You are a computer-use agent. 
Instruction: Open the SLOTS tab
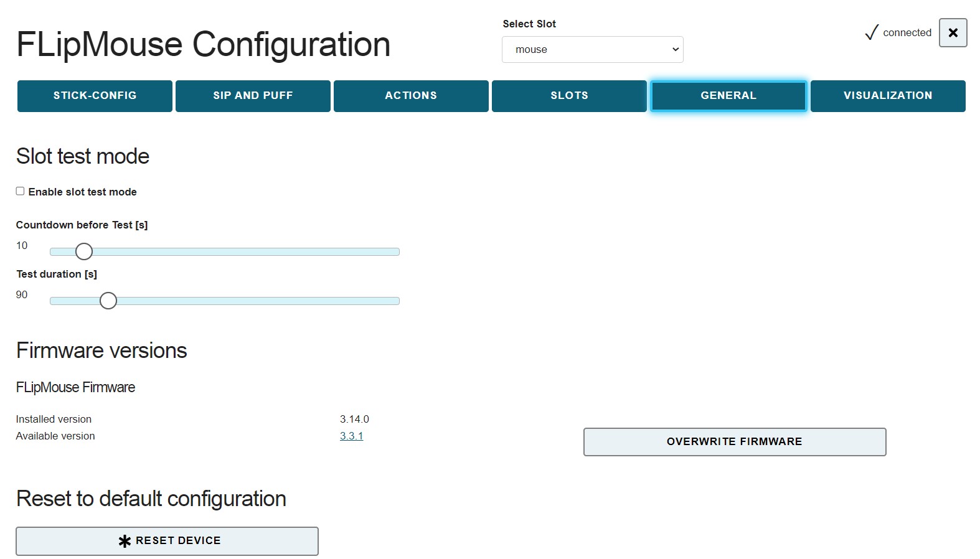click(x=569, y=96)
